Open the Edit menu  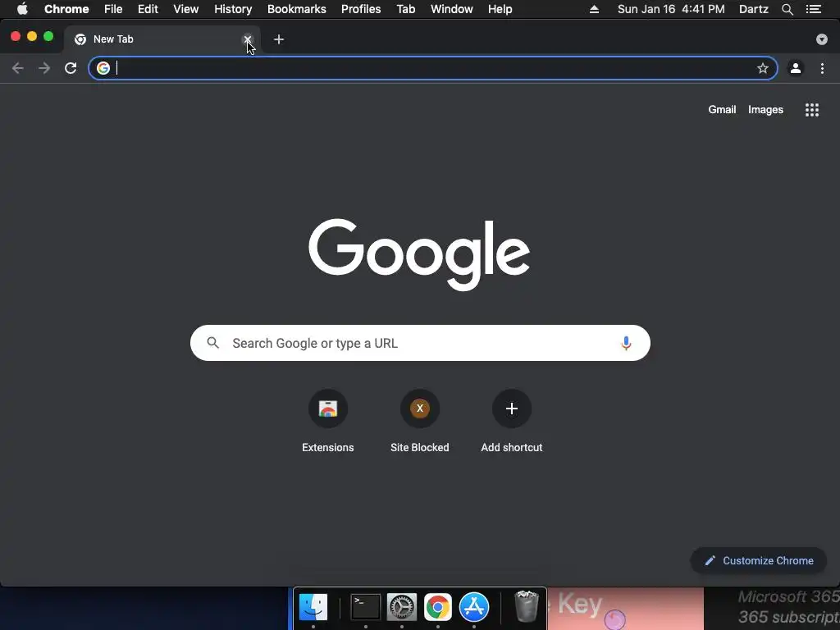point(148,9)
